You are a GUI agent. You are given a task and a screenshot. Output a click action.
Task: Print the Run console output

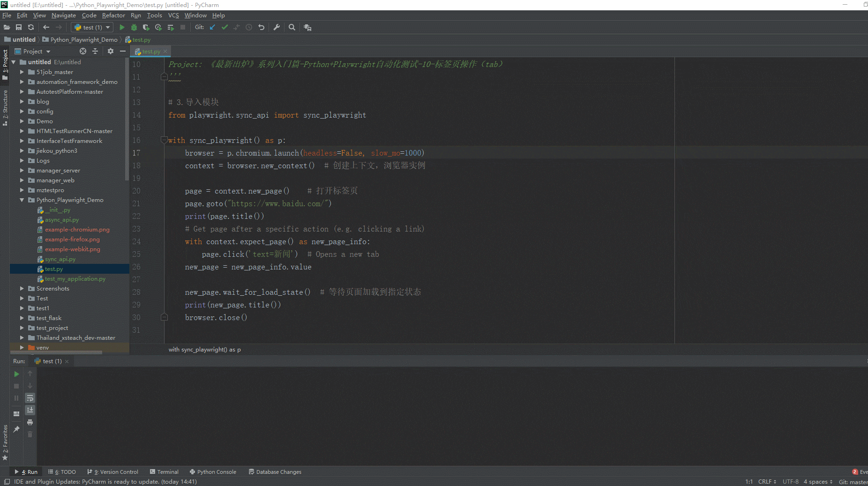pos(30,422)
